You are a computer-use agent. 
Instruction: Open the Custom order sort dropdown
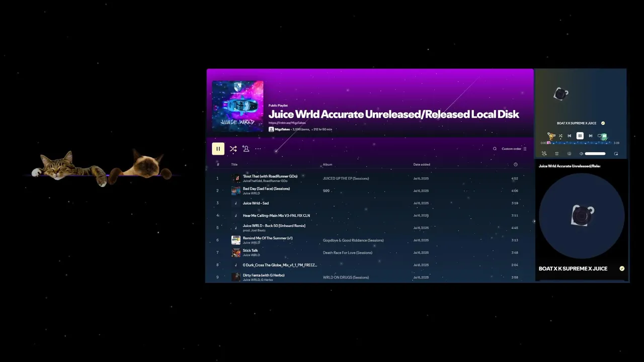[x=514, y=149]
